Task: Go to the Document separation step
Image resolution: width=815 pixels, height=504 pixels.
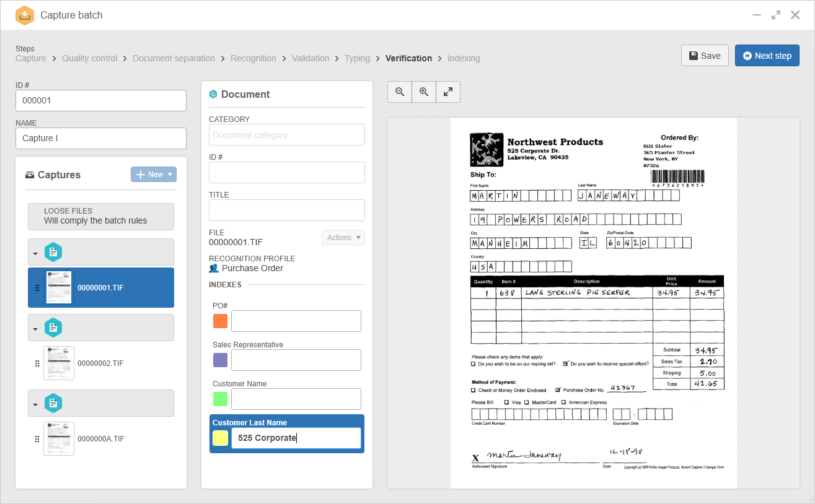Action: (174, 58)
